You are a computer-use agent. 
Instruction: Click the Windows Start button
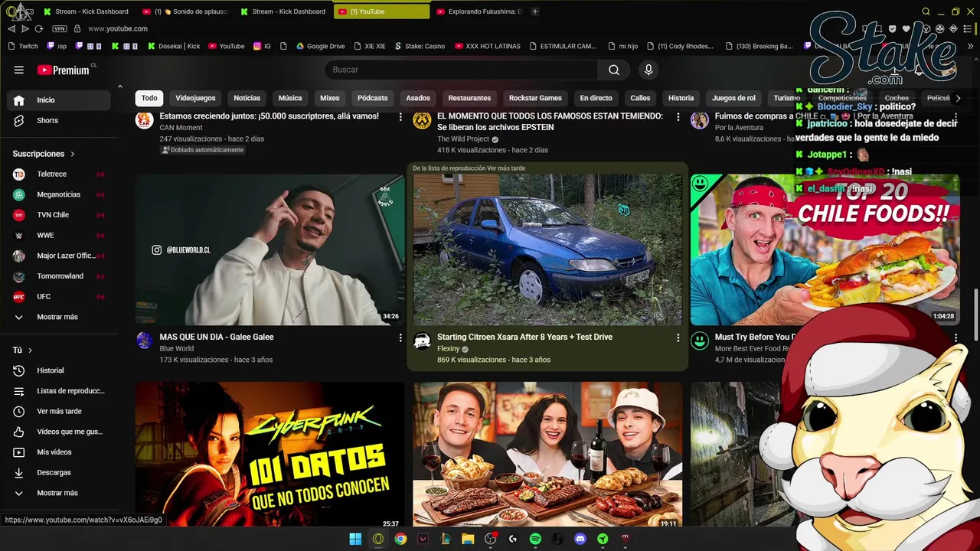tap(355, 539)
